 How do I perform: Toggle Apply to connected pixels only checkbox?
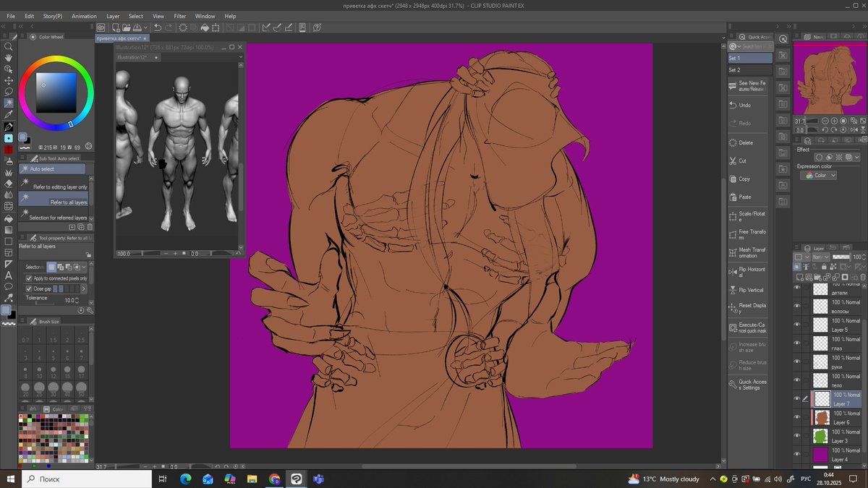[x=29, y=278]
